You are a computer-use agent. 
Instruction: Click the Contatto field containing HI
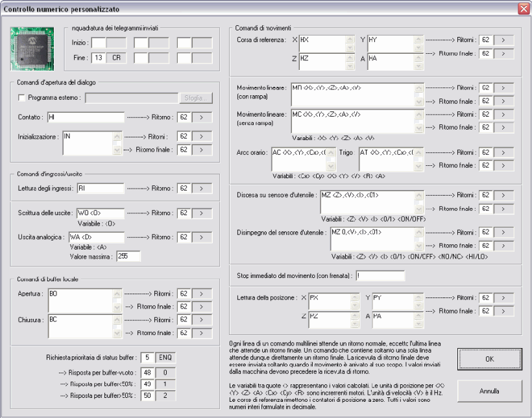(x=86, y=117)
